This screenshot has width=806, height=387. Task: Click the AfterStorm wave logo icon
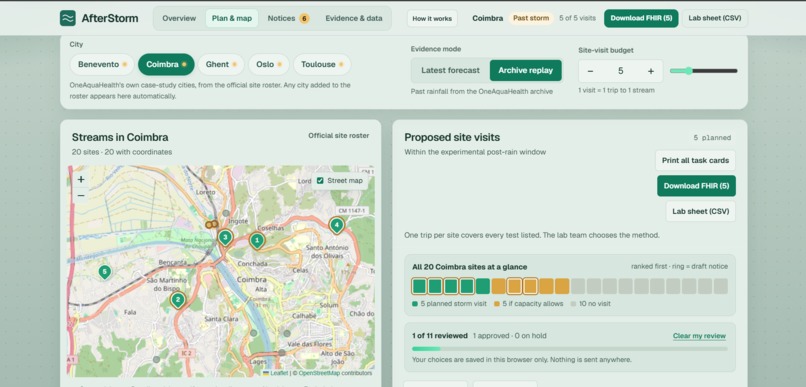coord(67,18)
